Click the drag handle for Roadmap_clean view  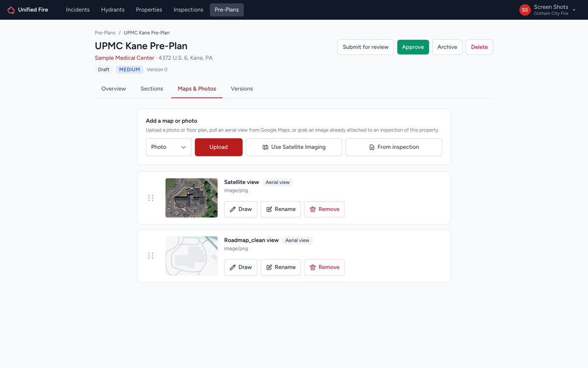click(x=151, y=256)
